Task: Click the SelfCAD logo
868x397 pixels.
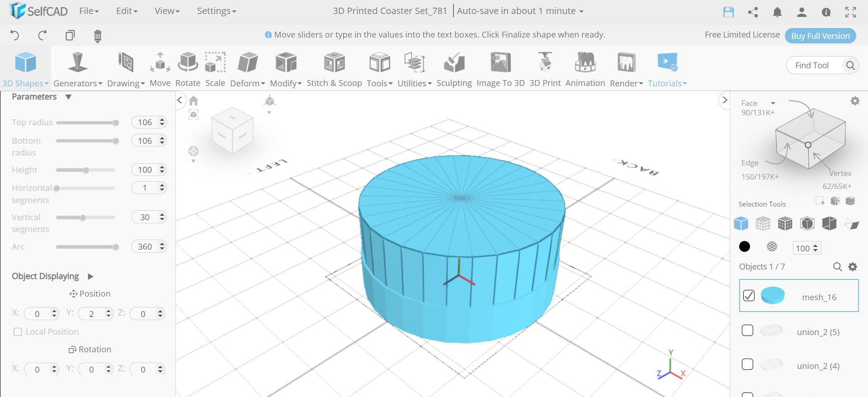Action: tap(38, 11)
